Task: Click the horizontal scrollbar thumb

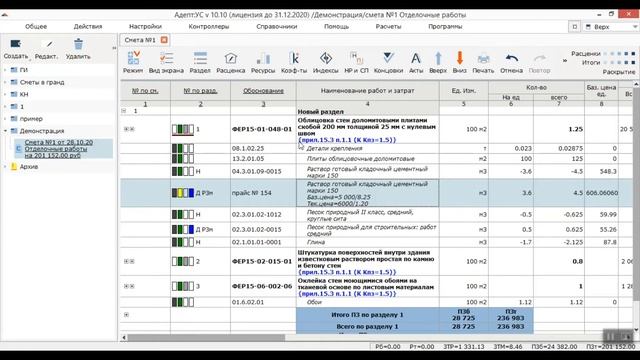Action: pyautogui.click(x=206, y=338)
